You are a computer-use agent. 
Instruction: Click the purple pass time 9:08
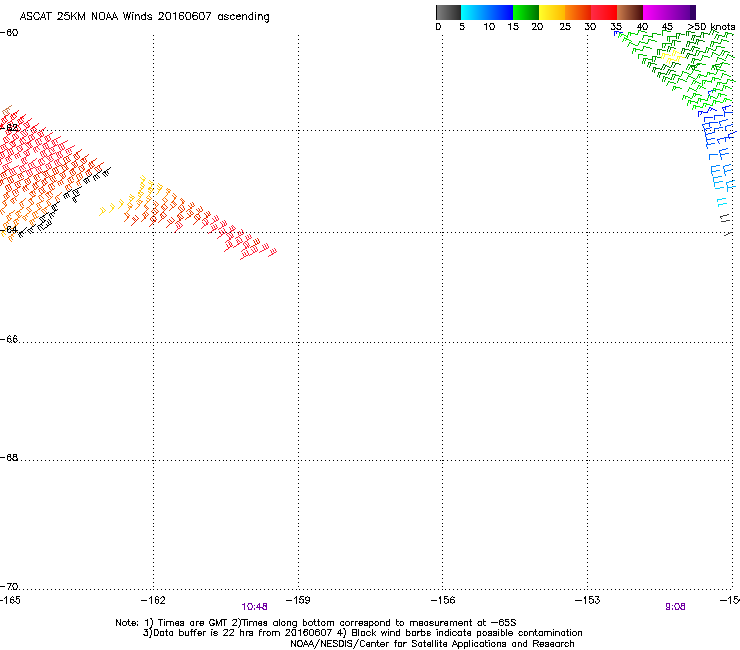click(675, 607)
